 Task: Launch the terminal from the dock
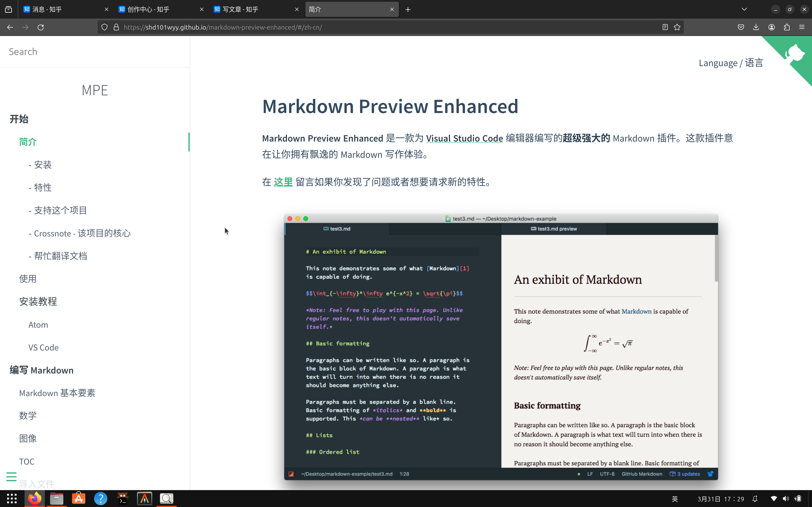(x=122, y=499)
